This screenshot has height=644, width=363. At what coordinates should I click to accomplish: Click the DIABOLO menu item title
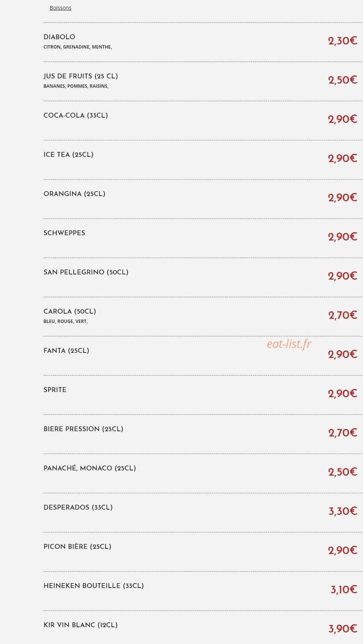pos(59,37)
